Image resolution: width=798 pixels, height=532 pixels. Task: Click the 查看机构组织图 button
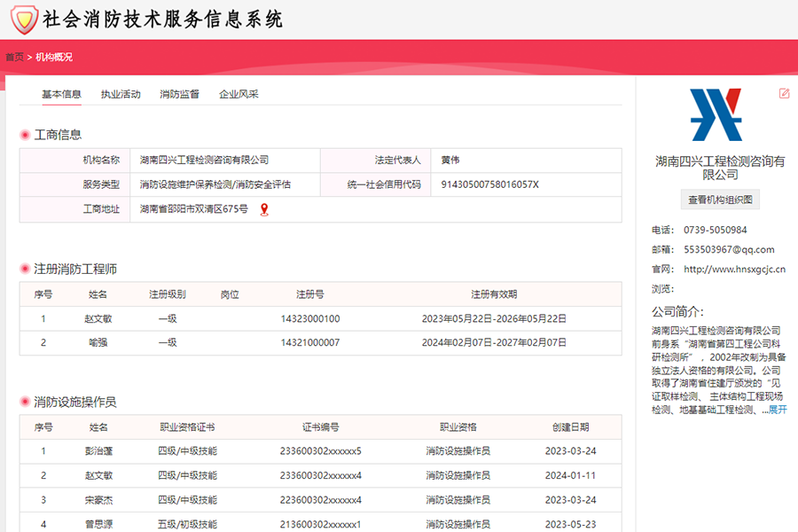720,200
